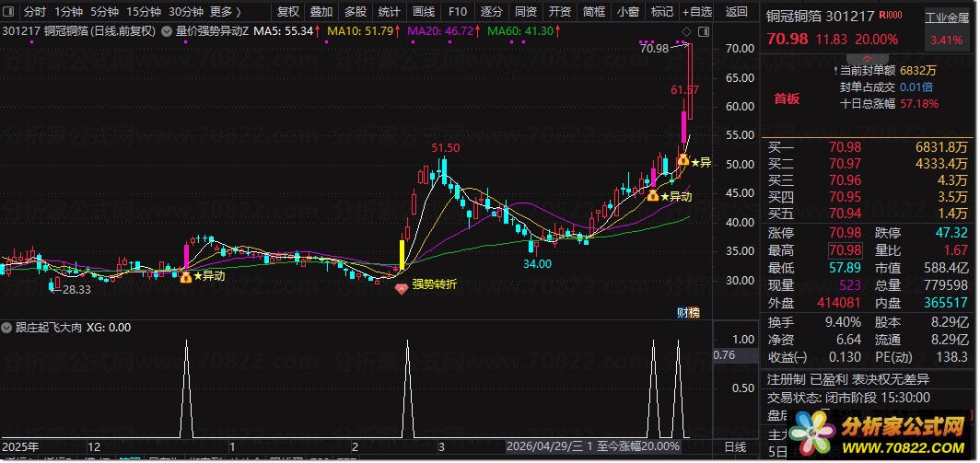
Task: Click 涨停 price 70.98
Action: [845, 234]
